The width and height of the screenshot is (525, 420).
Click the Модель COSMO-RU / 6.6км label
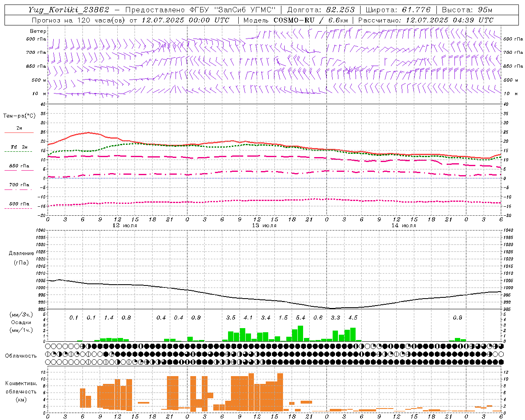click(x=296, y=20)
